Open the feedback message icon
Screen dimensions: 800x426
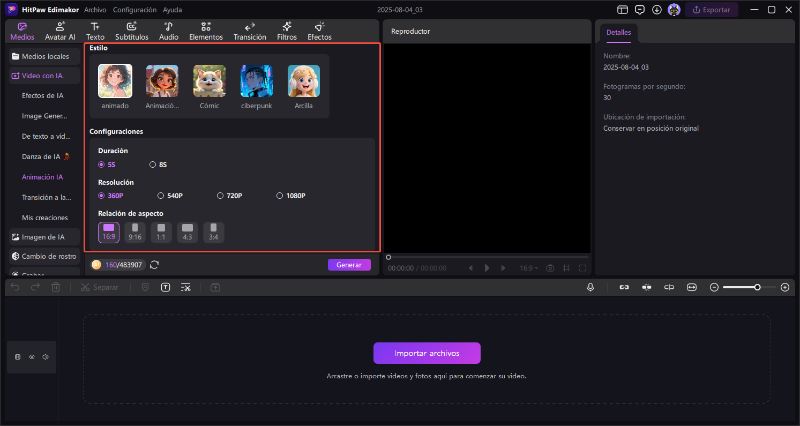[x=639, y=10]
